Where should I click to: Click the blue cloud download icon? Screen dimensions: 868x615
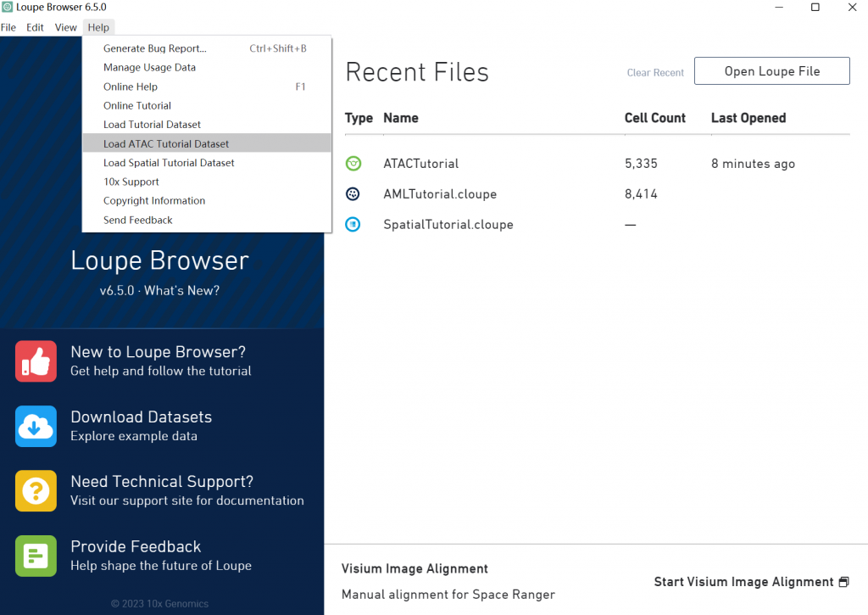pyautogui.click(x=36, y=426)
